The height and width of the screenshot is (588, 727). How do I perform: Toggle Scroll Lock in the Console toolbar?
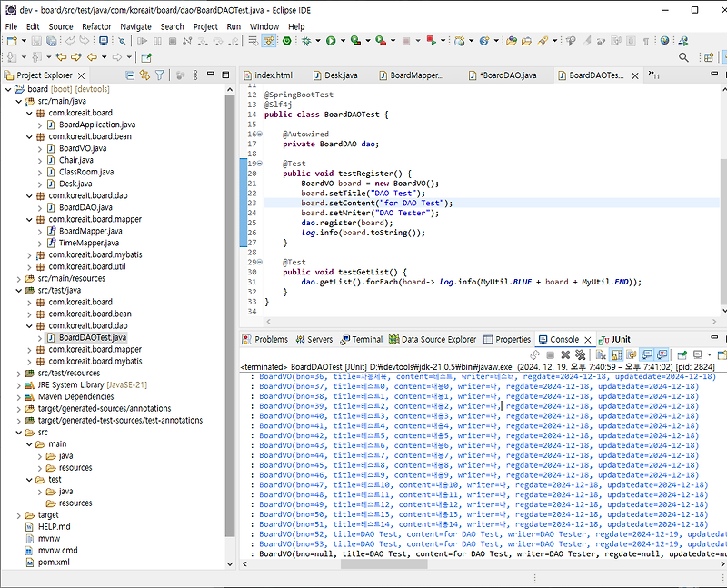click(x=615, y=354)
